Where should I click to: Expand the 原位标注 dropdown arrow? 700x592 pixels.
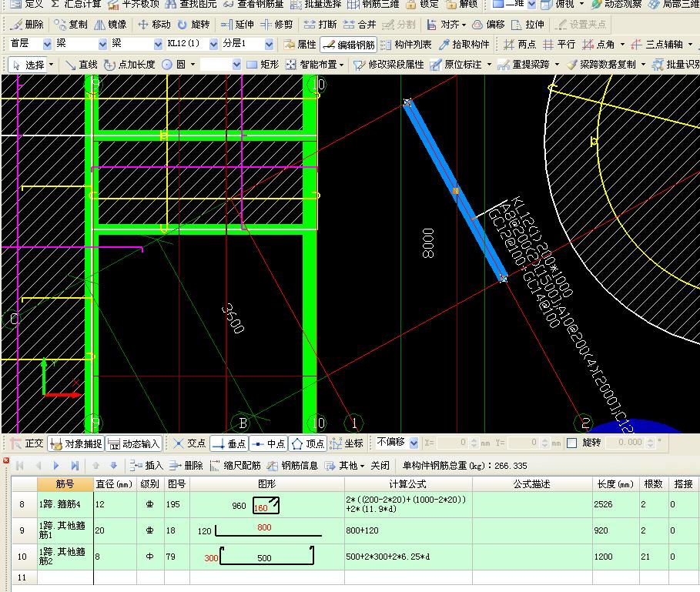tap(489, 65)
